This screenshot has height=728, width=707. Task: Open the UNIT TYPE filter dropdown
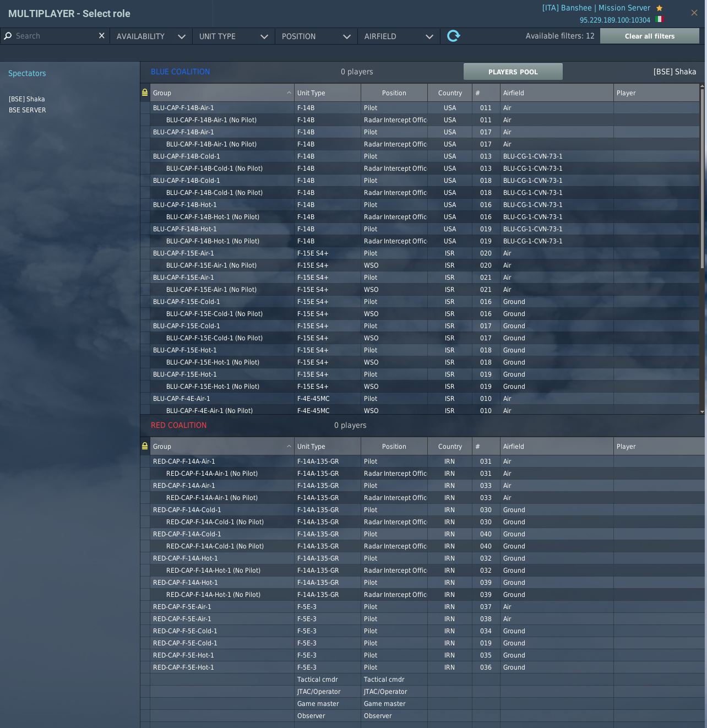(x=234, y=36)
